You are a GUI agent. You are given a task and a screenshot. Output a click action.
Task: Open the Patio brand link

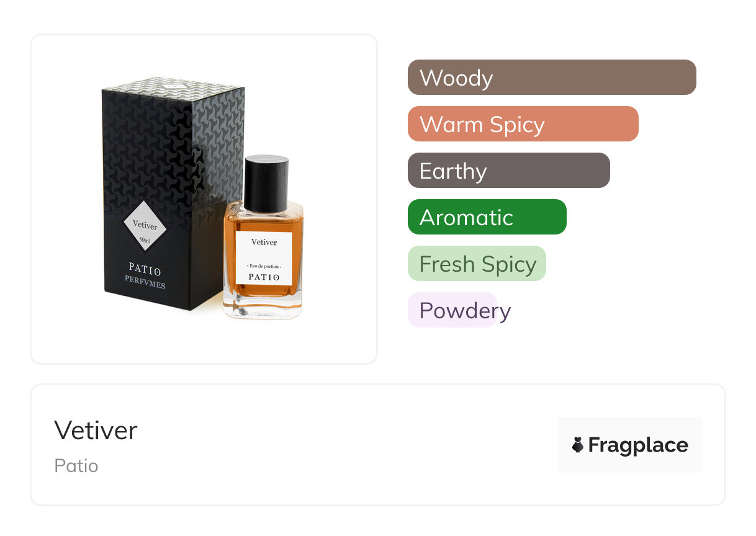(x=76, y=466)
